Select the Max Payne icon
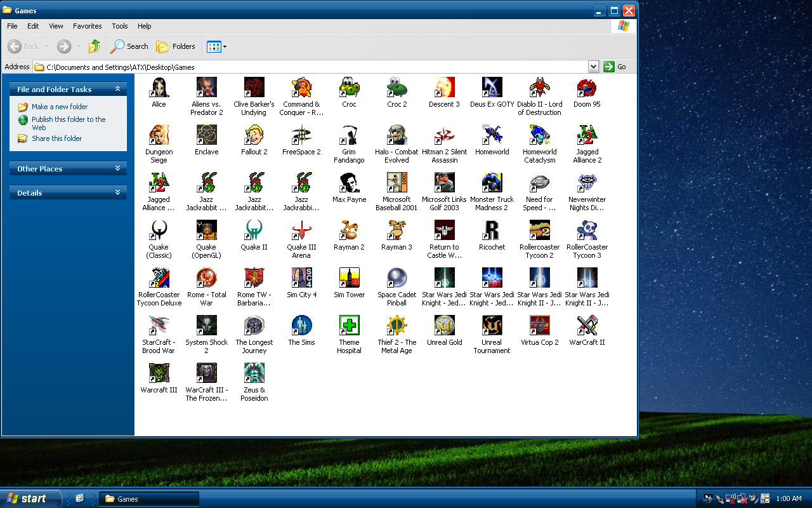The image size is (812, 508). [x=349, y=182]
